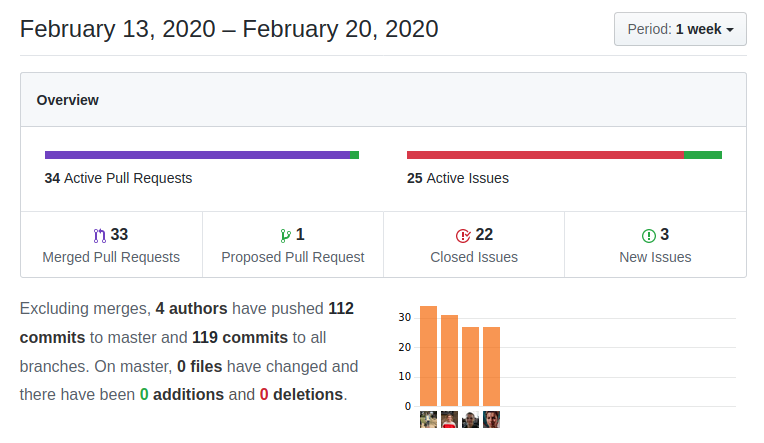Click the new issue icon

click(x=649, y=236)
